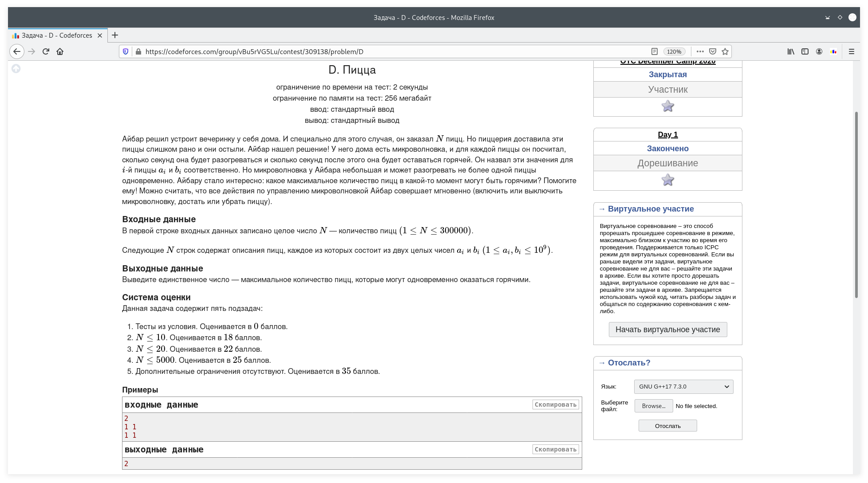The image size is (868, 483).
Task: Open the language dropdown GNU G++17
Action: (683, 387)
